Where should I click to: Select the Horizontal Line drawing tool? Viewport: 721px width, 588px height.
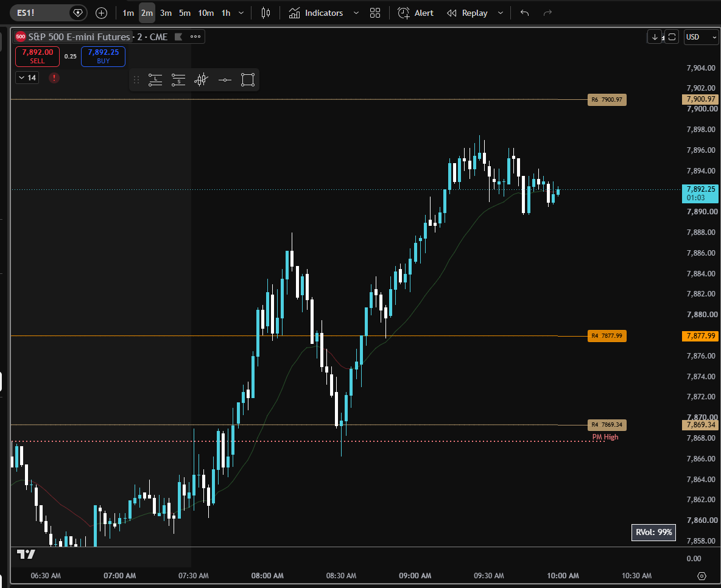pos(225,80)
